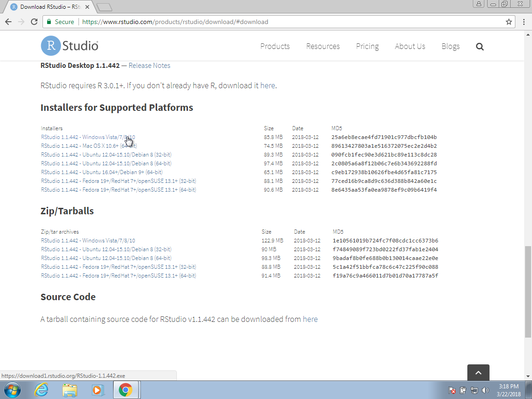Click the page vertical scrollbar thumb

[528, 291]
